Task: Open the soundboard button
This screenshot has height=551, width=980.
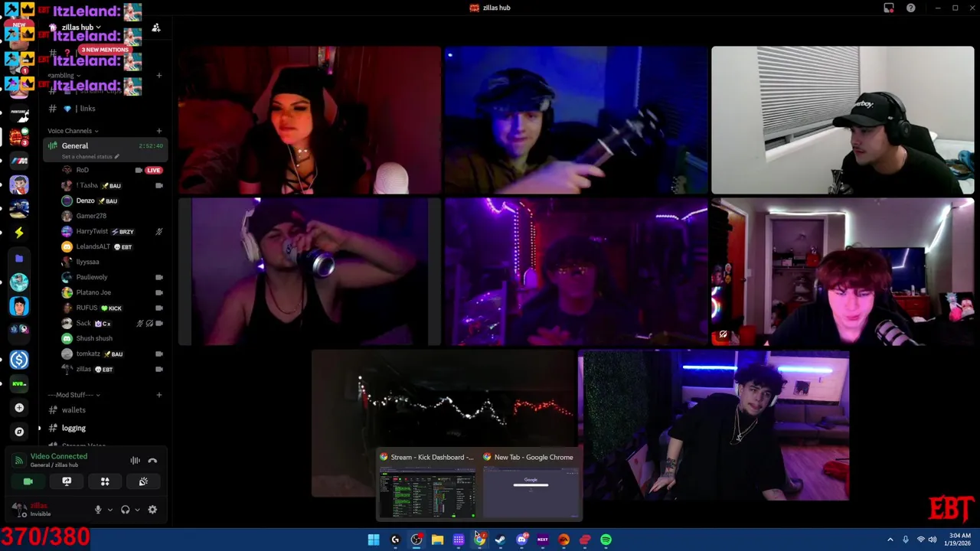Action: click(x=143, y=481)
